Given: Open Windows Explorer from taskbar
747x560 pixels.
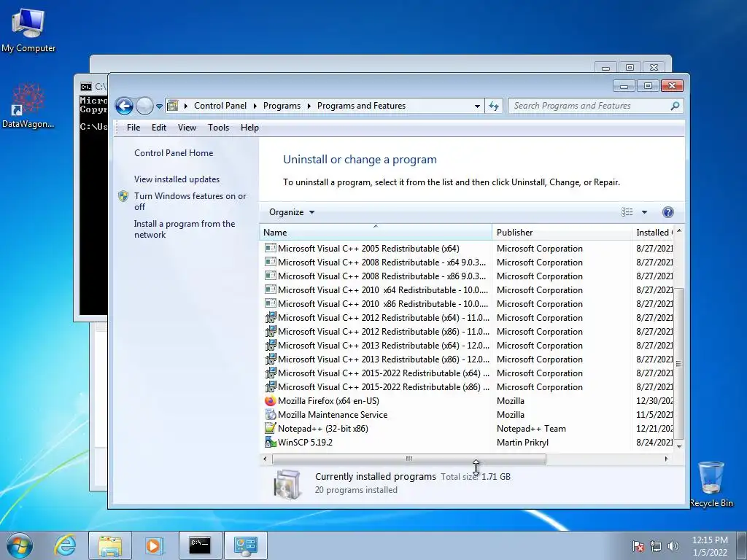Looking at the screenshot, I should (110, 545).
